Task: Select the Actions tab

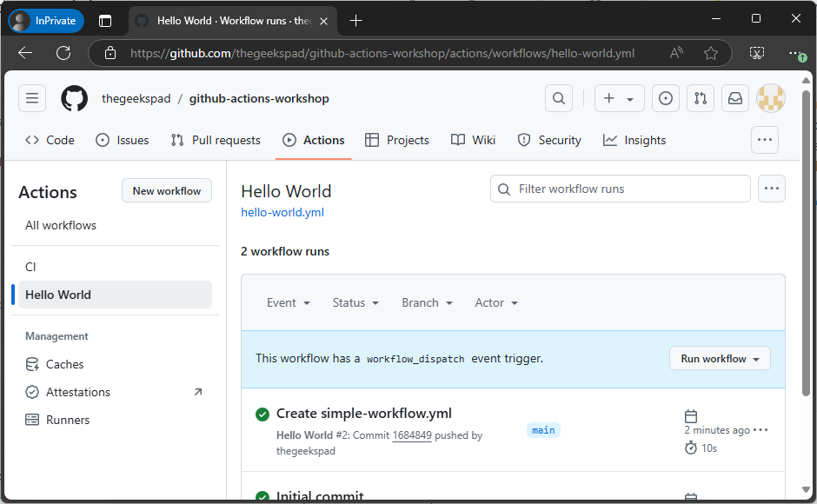Action: pyautogui.click(x=313, y=140)
